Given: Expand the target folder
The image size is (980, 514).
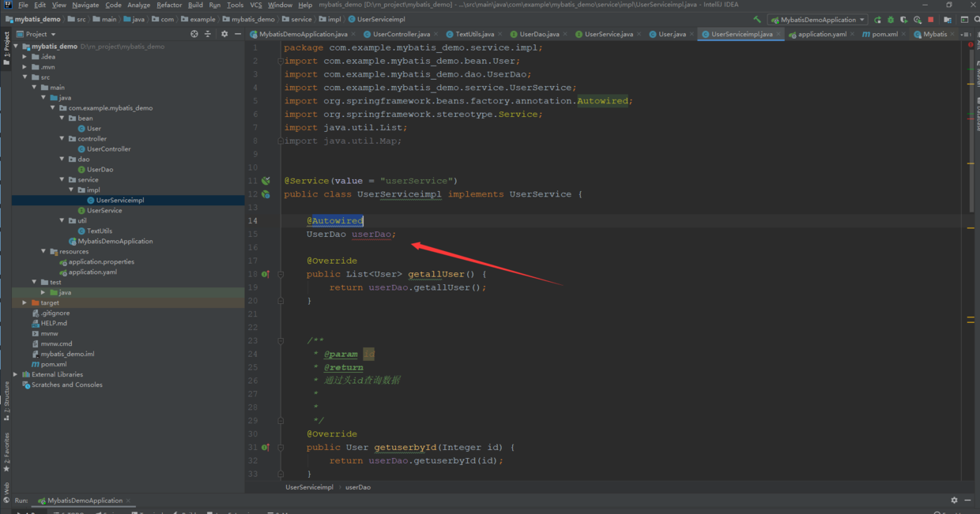Looking at the screenshot, I should [24, 303].
